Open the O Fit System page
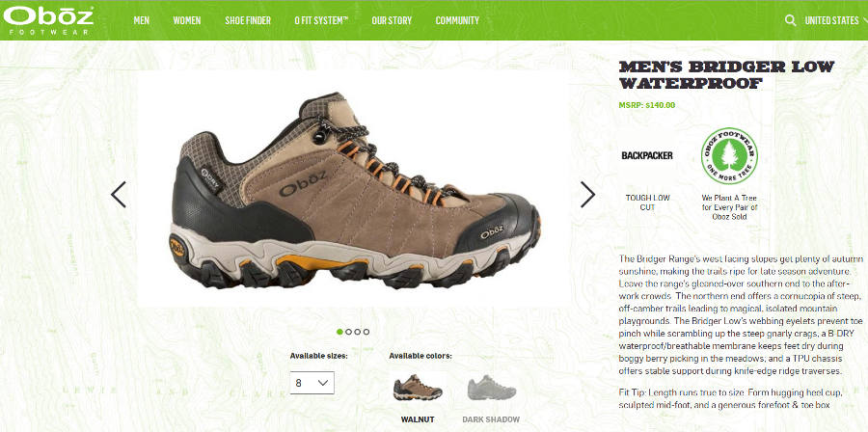The width and height of the screenshot is (868, 432). [x=321, y=20]
